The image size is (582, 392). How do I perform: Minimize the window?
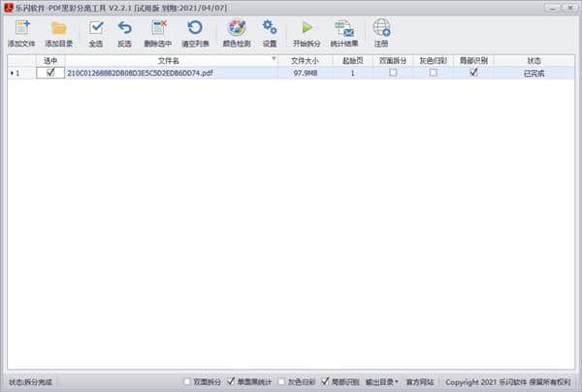click(x=553, y=8)
